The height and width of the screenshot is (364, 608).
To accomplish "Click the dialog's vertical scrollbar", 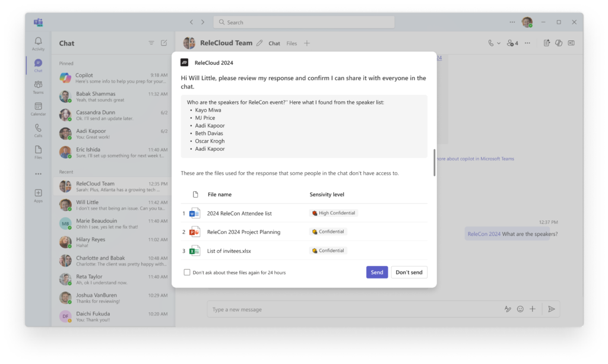I will tap(434, 163).
